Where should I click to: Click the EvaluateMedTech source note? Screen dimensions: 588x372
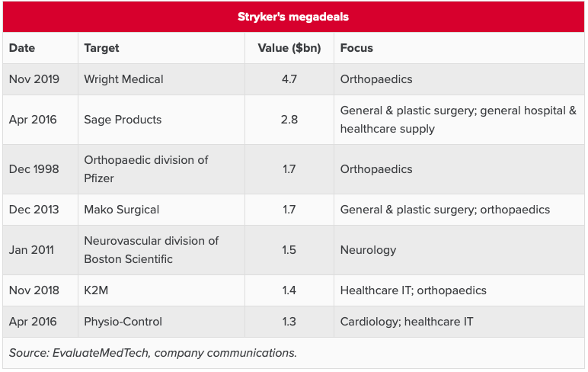(x=152, y=353)
